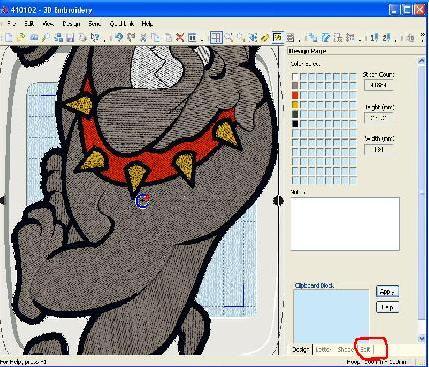Click the Undo arrow icon

pyautogui.click(x=119, y=37)
